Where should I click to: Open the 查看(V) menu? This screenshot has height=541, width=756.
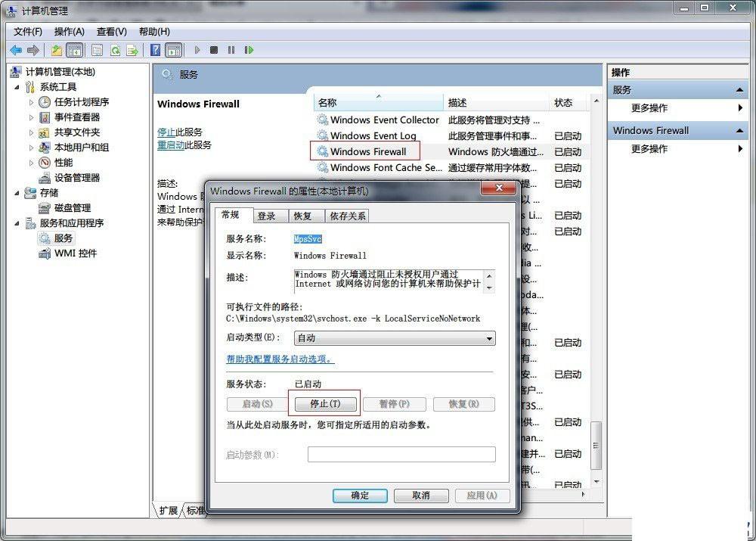point(111,32)
